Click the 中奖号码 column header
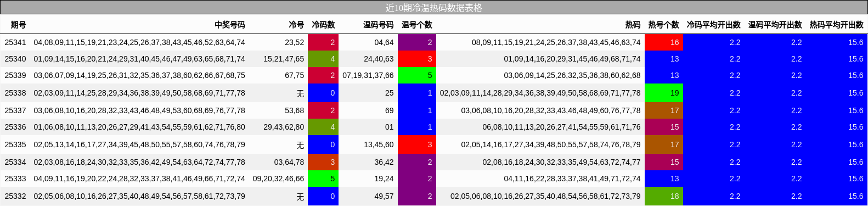The width and height of the screenshot is (868, 206). pos(230,25)
